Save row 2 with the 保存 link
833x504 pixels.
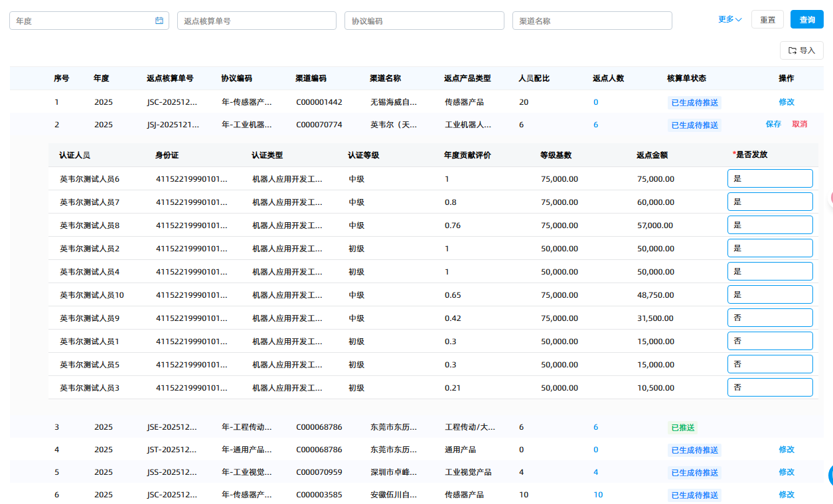click(774, 124)
